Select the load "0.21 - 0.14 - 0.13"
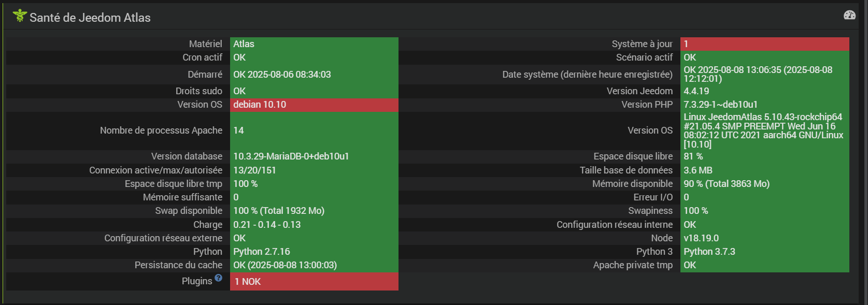This screenshot has height=305, width=868. click(x=267, y=225)
